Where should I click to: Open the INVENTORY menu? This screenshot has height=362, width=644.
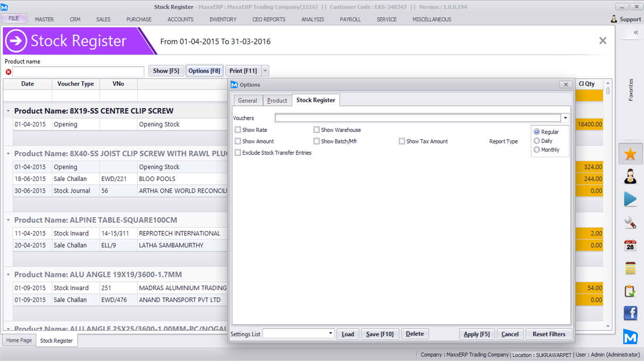tap(223, 19)
